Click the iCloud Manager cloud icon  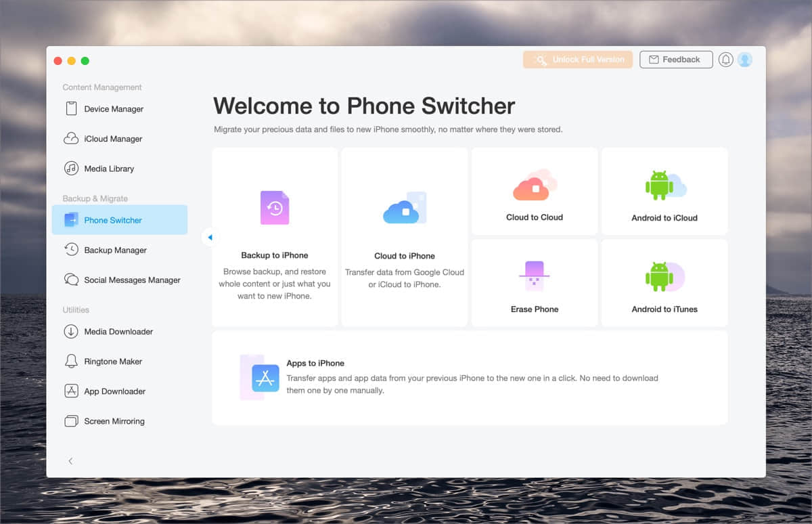(x=71, y=139)
